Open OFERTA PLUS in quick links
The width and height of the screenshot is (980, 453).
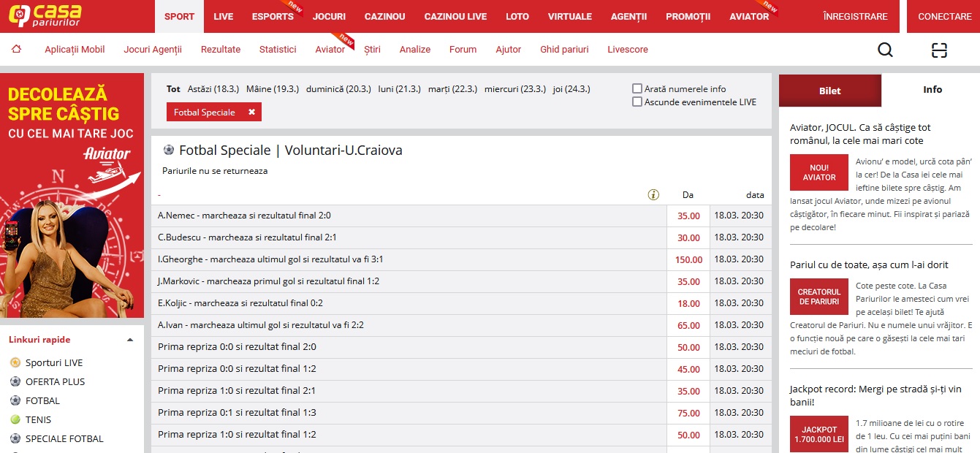(56, 381)
